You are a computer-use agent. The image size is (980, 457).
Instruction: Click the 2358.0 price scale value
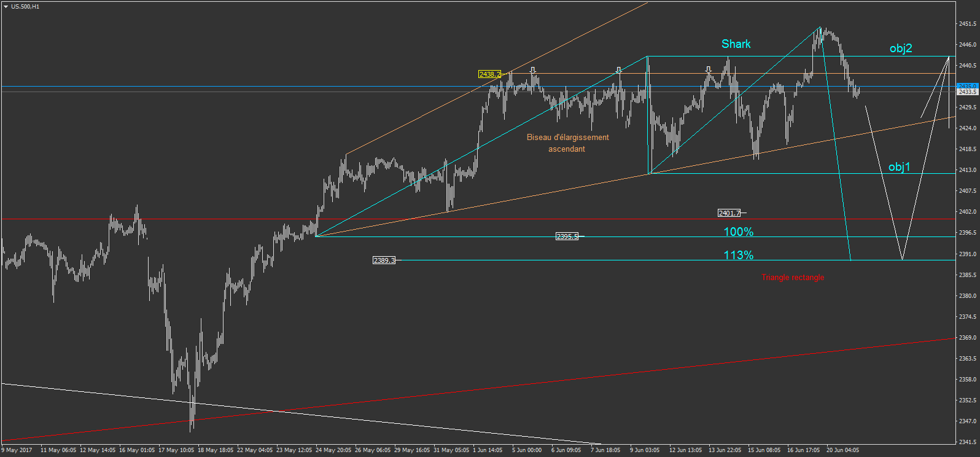(967, 380)
